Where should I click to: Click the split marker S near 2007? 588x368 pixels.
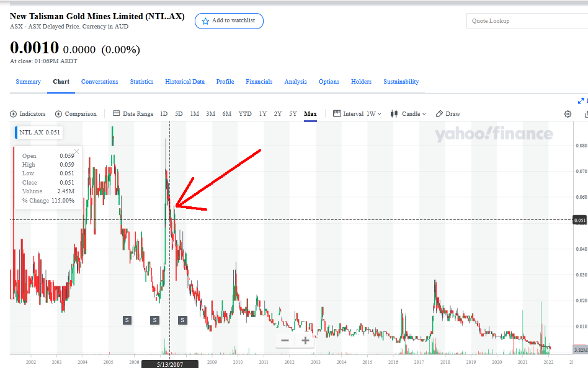tap(182, 320)
